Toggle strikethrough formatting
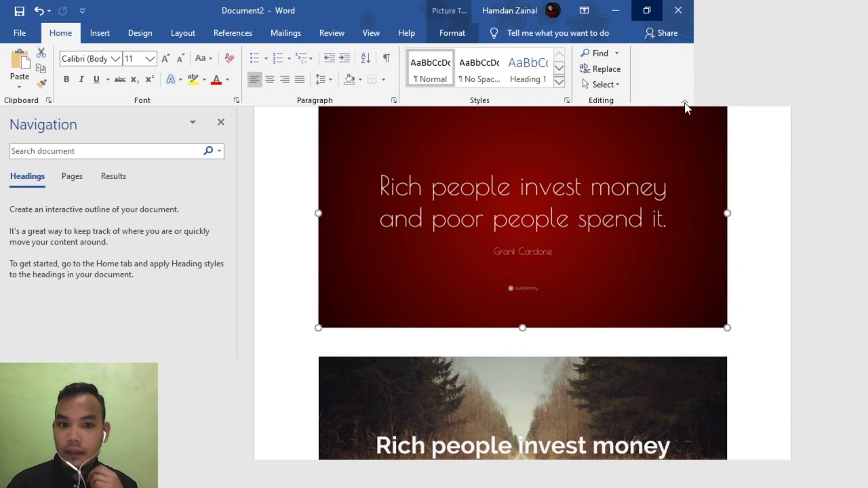Viewport: 868px width, 488px height. 120,79
